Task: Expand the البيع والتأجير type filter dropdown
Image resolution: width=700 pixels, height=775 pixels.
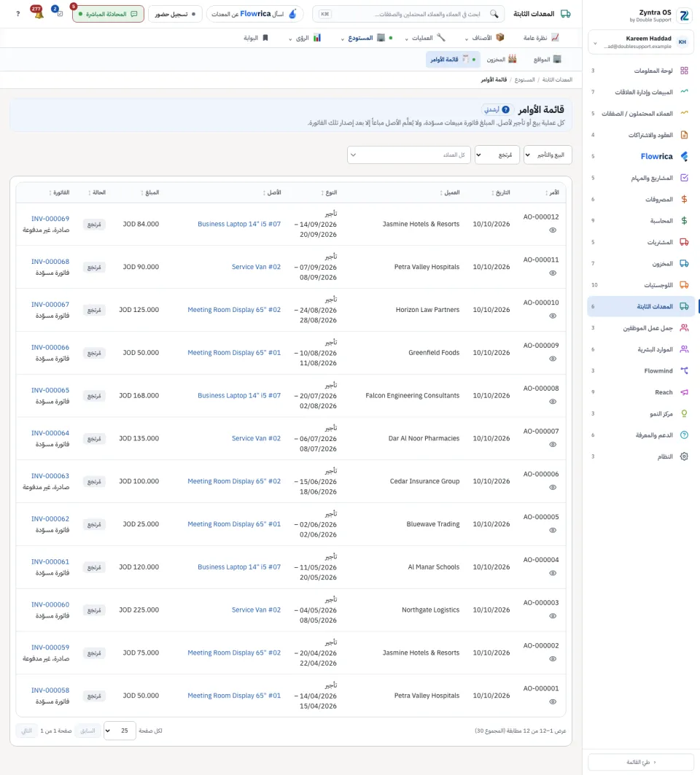Action: [548, 155]
